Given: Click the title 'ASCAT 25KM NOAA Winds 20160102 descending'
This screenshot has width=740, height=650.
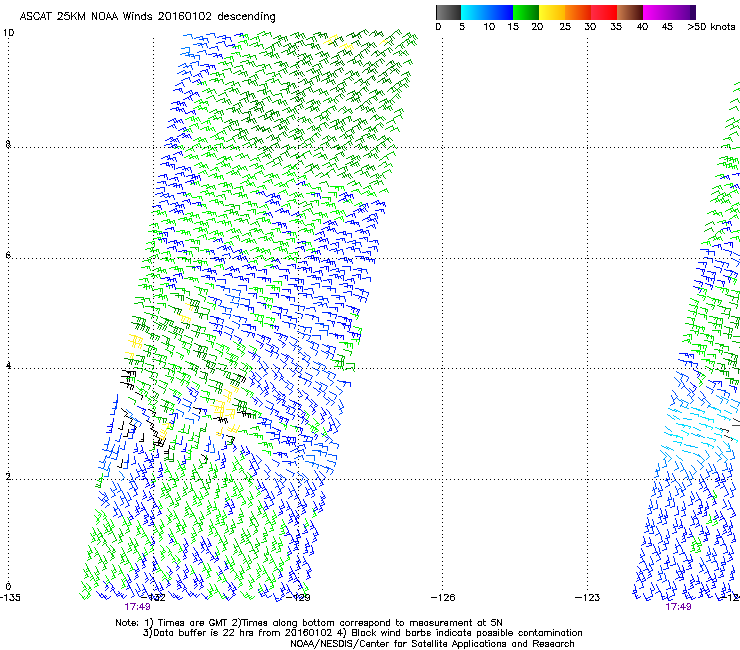Looking at the screenshot, I should point(147,17).
